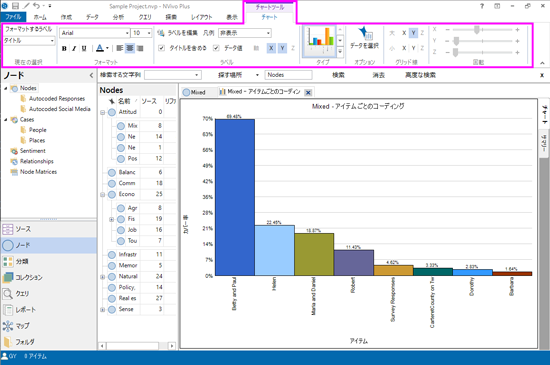Toggle major Y gridlines button
Screen dimensions: 550x365
click(x=413, y=33)
